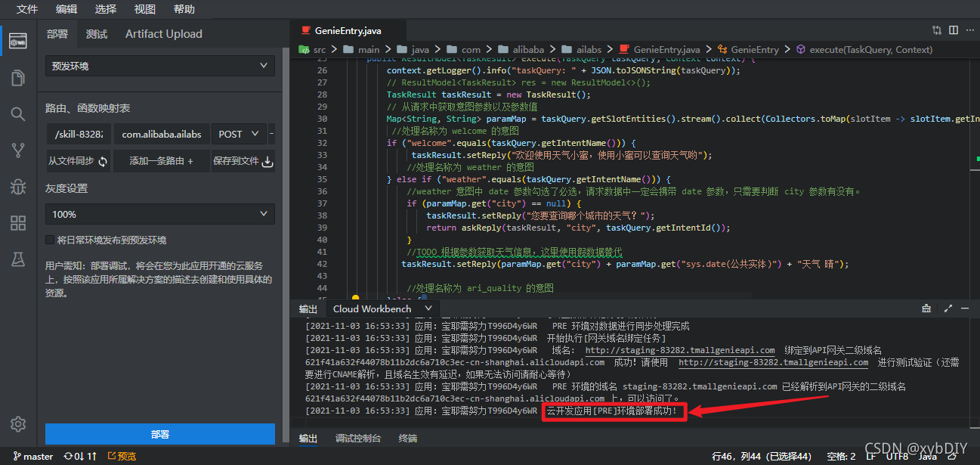This screenshot has width=980, height=465.
Task: Click the UTF8 encoding status item
Action: click(897, 456)
